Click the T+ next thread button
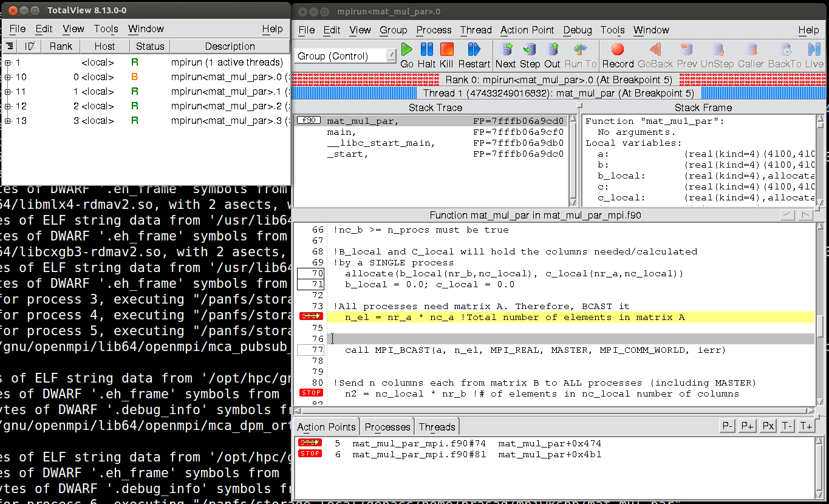The height and width of the screenshot is (504, 829). [806, 426]
